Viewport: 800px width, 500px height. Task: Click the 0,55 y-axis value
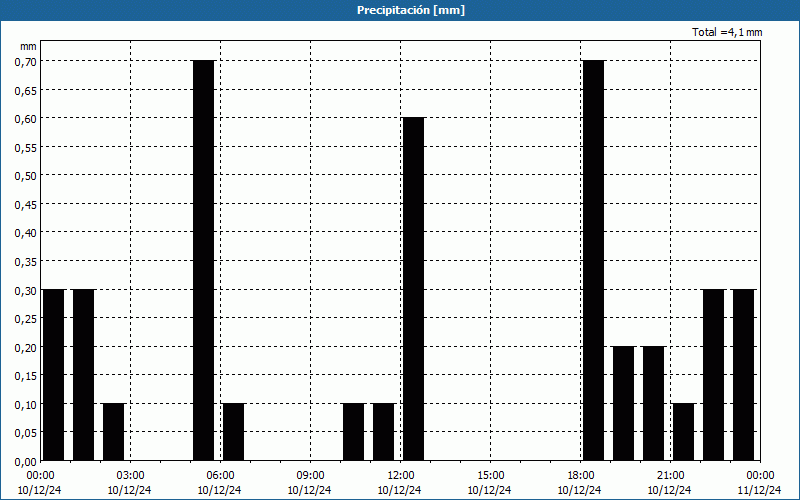(26, 147)
